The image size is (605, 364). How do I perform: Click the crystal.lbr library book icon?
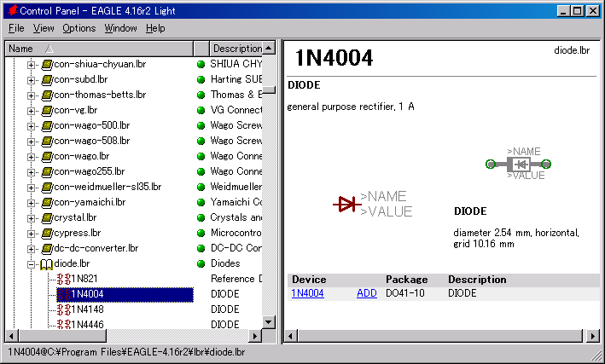pos(47,218)
